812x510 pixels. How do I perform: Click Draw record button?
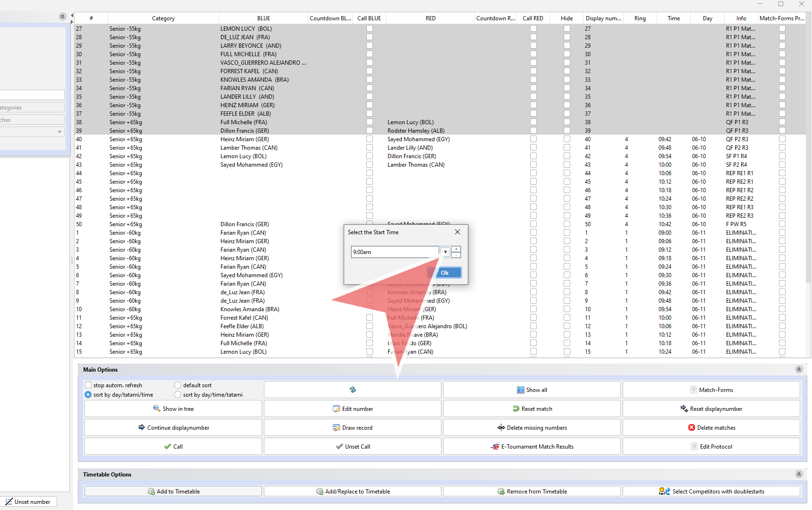coord(352,427)
